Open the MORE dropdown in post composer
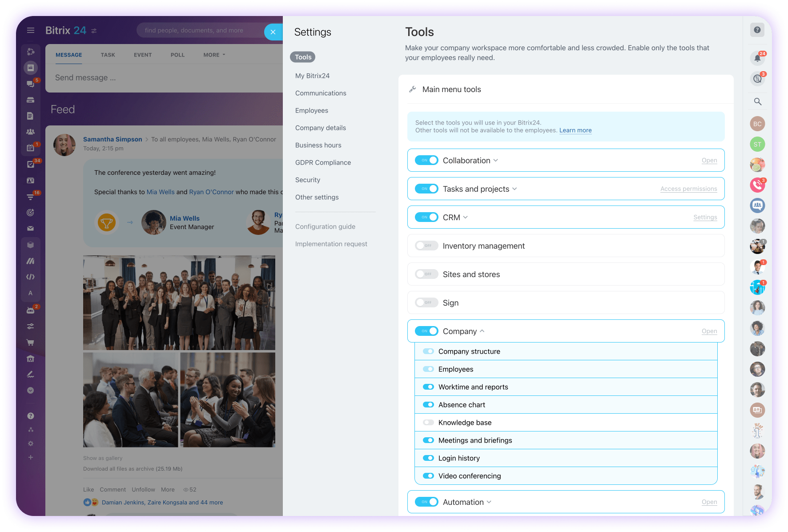The height and width of the screenshot is (532, 788). click(x=214, y=55)
